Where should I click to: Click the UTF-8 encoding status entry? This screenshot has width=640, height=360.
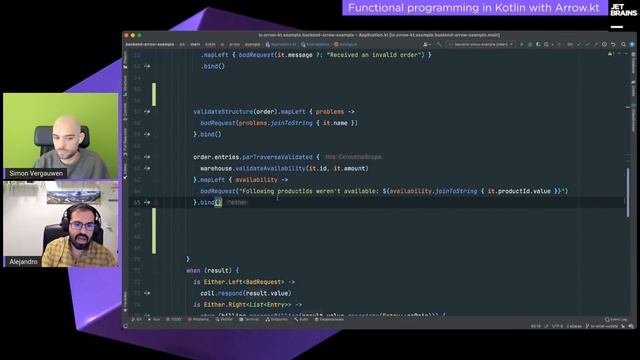pos(558,327)
